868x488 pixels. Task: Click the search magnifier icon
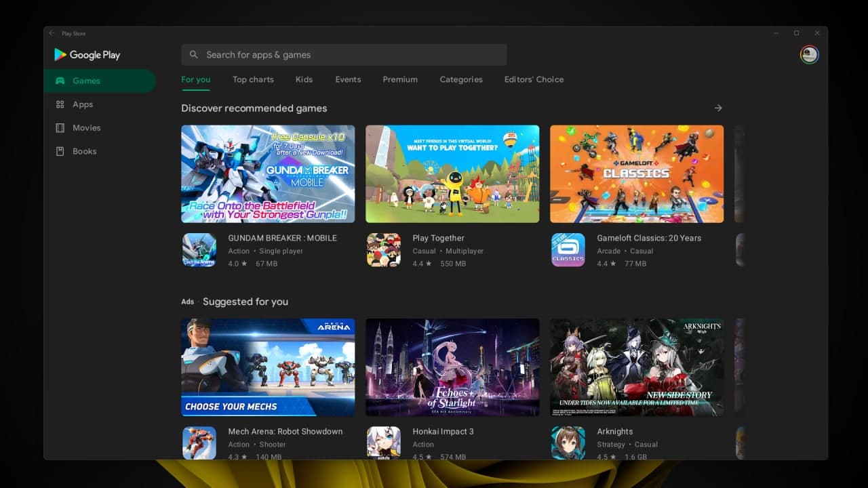pyautogui.click(x=194, y=54)
